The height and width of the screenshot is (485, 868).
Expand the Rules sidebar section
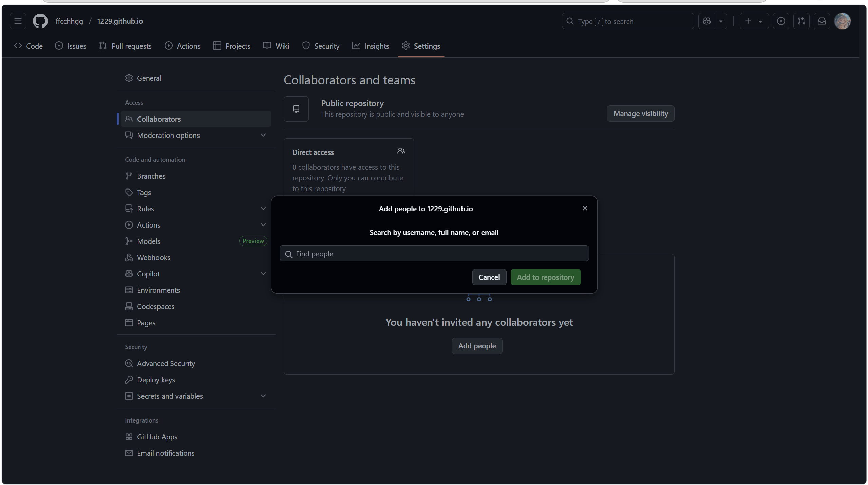click(x=263, y=209)
